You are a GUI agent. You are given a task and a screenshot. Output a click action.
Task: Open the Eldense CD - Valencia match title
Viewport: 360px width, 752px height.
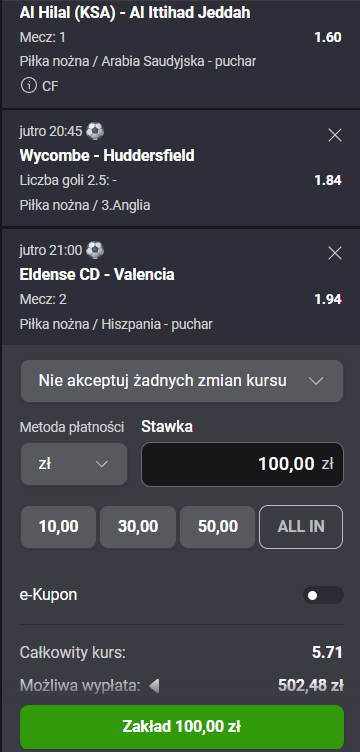click(x=97, y=274)
